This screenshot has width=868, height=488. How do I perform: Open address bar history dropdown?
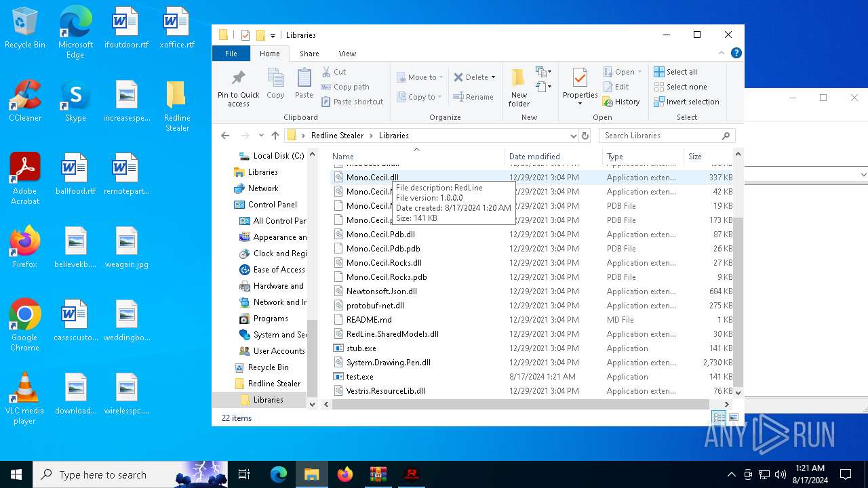click(573, 136)
